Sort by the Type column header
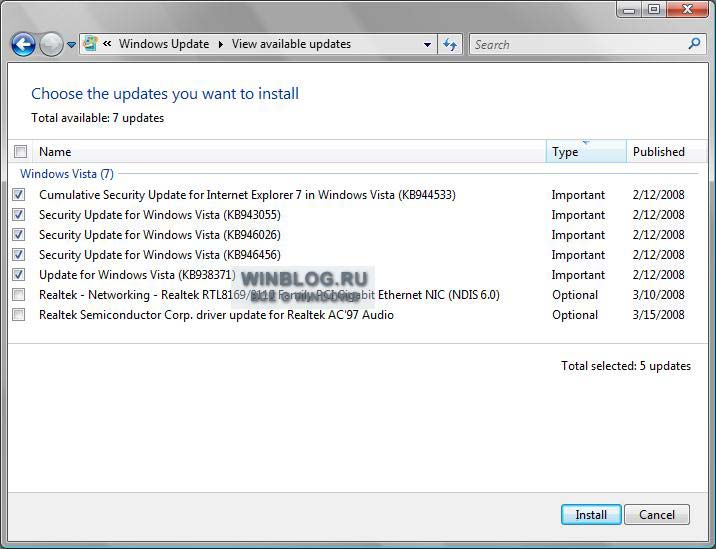Viewport: 716px width, 549px height. pyautogui.click(x=586, y=152)
